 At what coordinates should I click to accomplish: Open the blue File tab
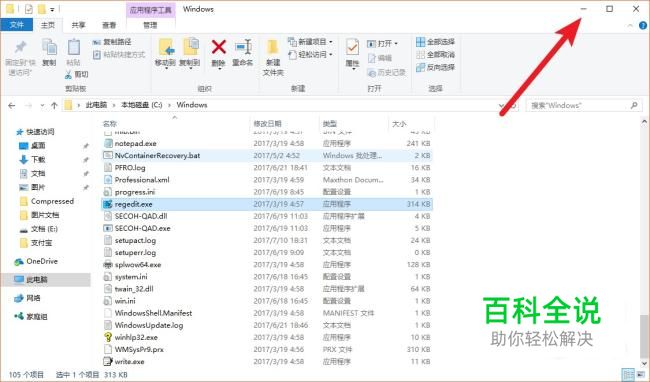click(17, 25)
